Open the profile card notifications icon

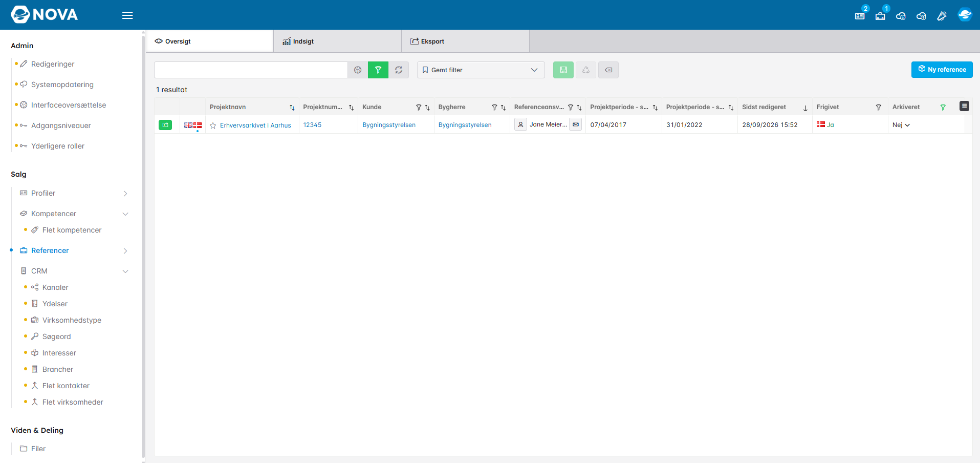click(860, 16)
